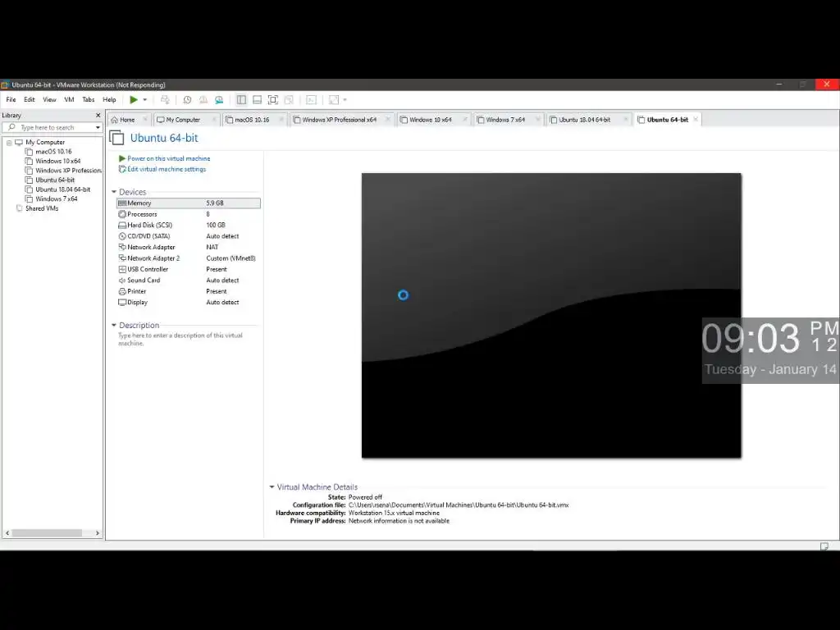Select My Computer in the library tree
Image resolution: width=840 pixels, height=630 pixels.
[45, 143]
